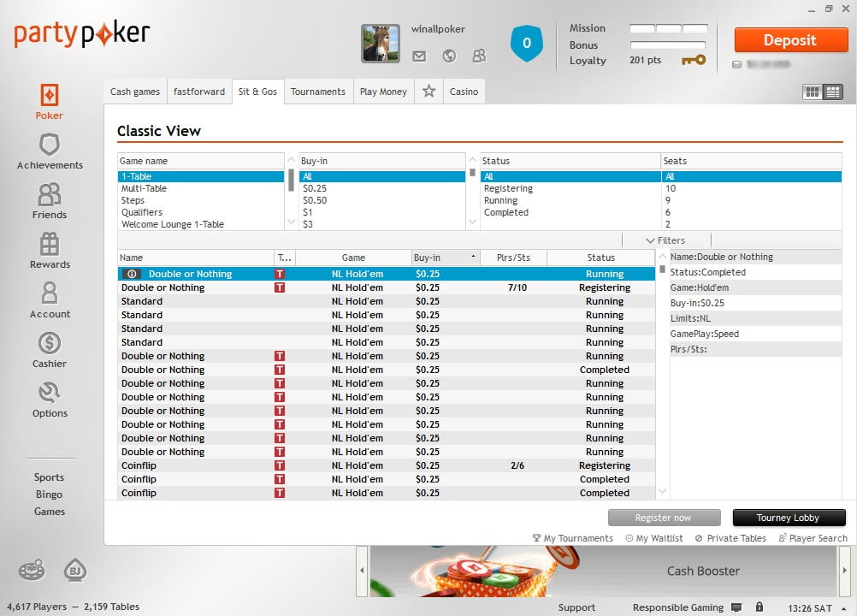Select 6 in the Seats filter list

pos(752,213)
